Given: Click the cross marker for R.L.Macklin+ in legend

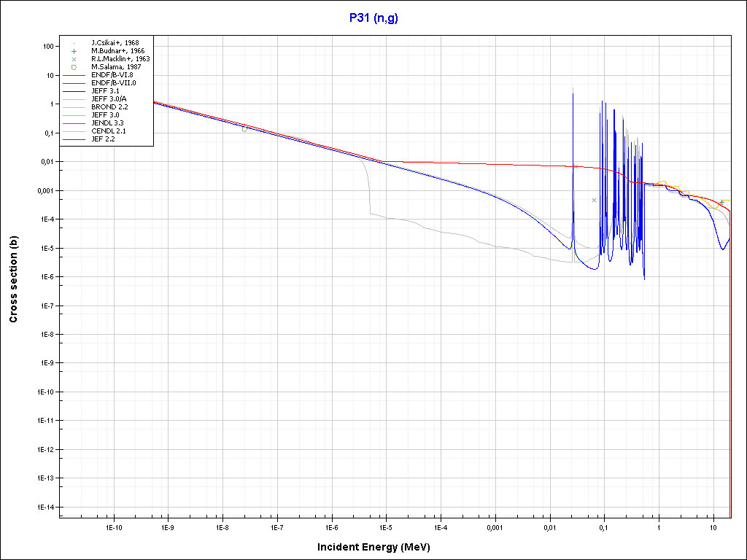Looking at the screenshot, I should [x=74, y=59].
